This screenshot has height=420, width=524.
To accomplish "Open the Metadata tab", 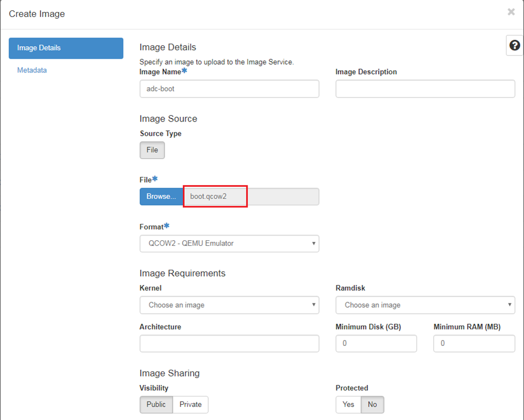I will (32, 70).
